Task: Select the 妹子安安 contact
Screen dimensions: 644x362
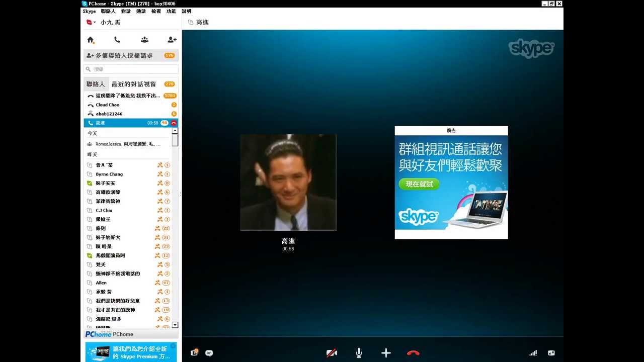Action: pyautogui.click(x=128, y=183)
